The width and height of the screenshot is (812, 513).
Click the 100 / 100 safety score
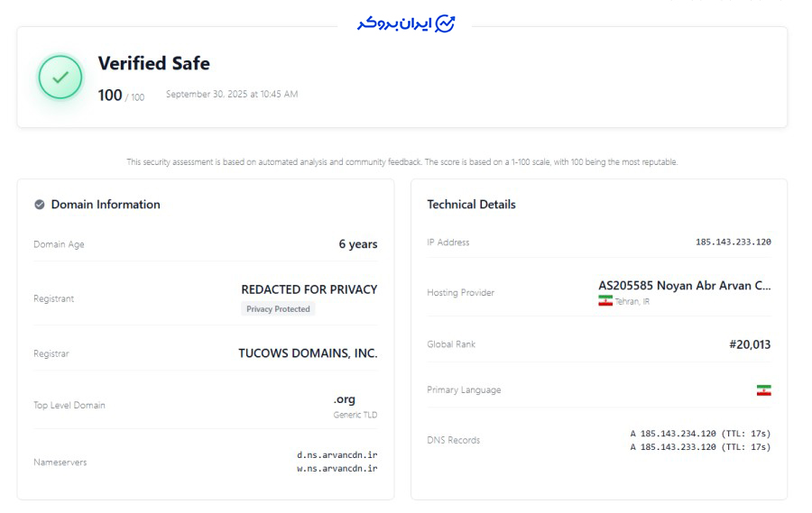click(x=120, y=96)
